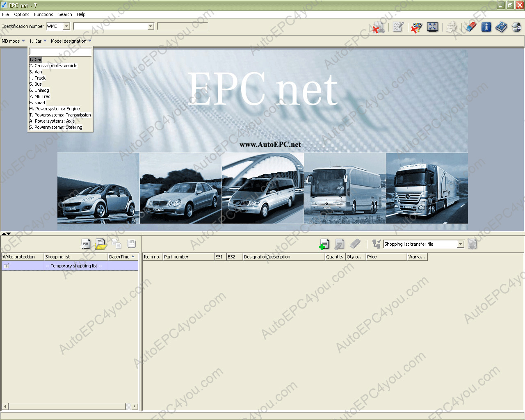This screenshot has height=420, width=525.
Task: Choose 'M. Powersystems: Engine' entry
Action: [55, 109]
